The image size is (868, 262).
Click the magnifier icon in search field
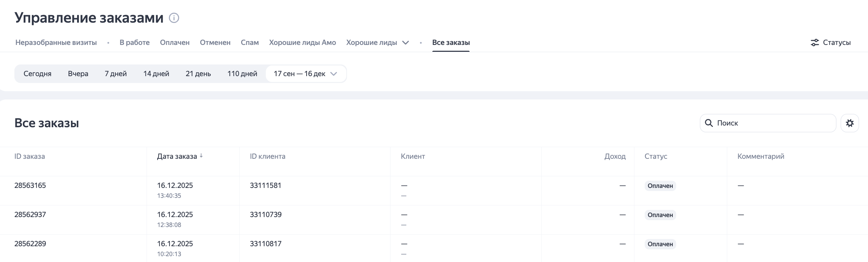point(709,123)
